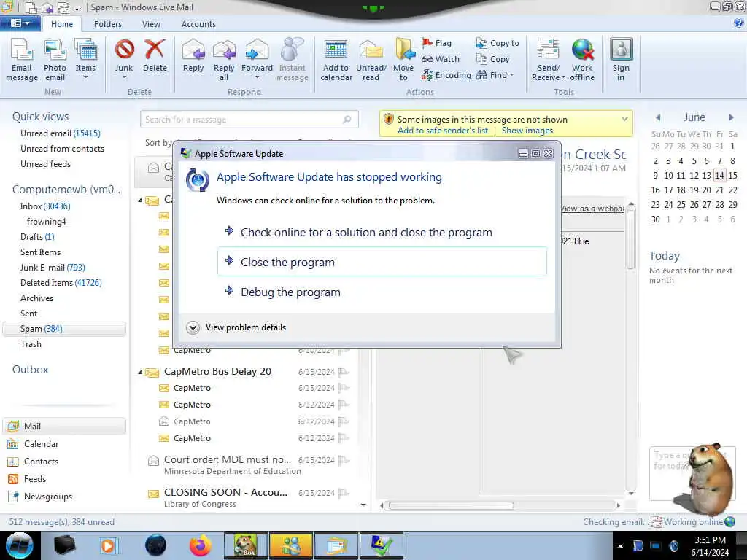Flag the Court order message
Viewport: 747px width, 560px height.
pos(344,460)
